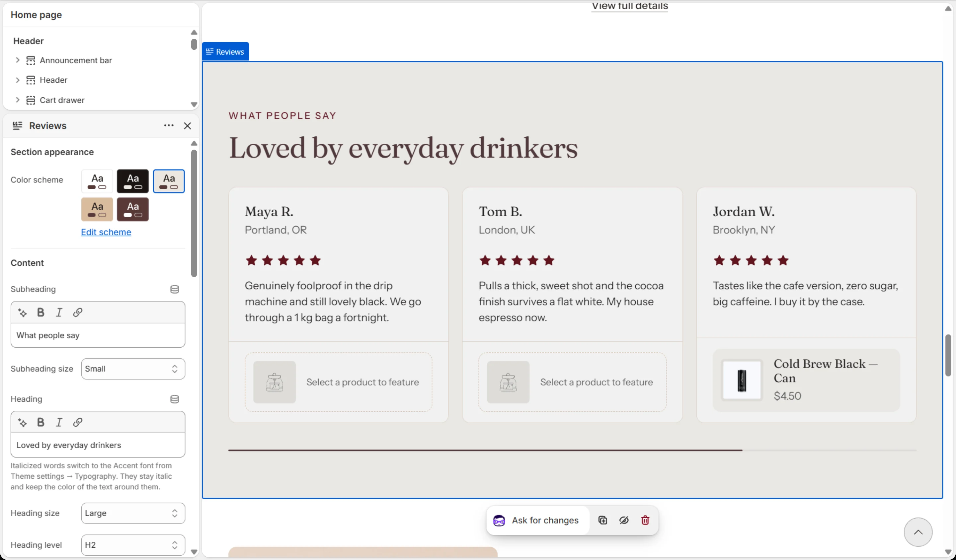Select the black color scheme swatch
956x560 pixels.
(x=133, y=181)
